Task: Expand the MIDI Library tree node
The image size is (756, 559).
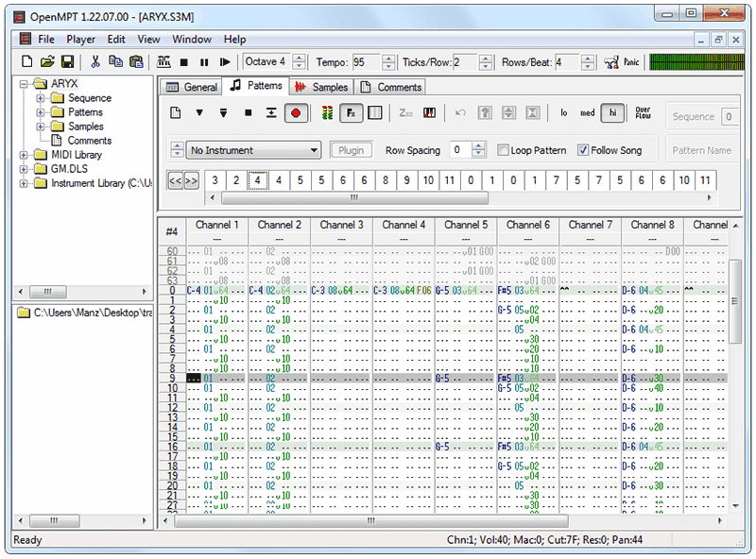Action: [23, 155]
